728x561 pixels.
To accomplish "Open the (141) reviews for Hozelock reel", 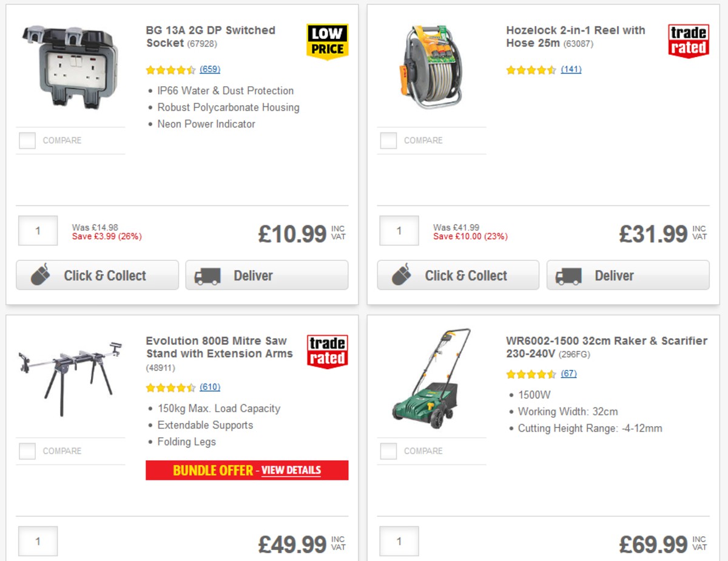I will tap(570, 70).
